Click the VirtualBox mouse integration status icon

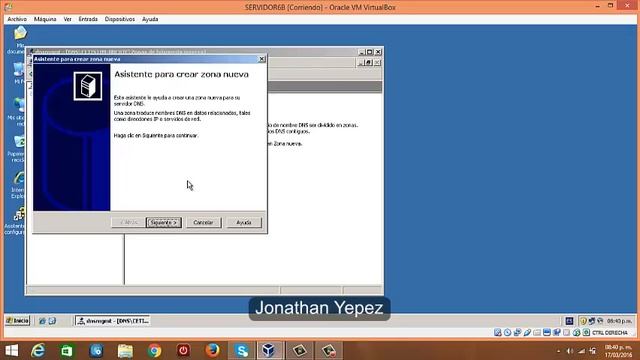click(x=576, y=333)
